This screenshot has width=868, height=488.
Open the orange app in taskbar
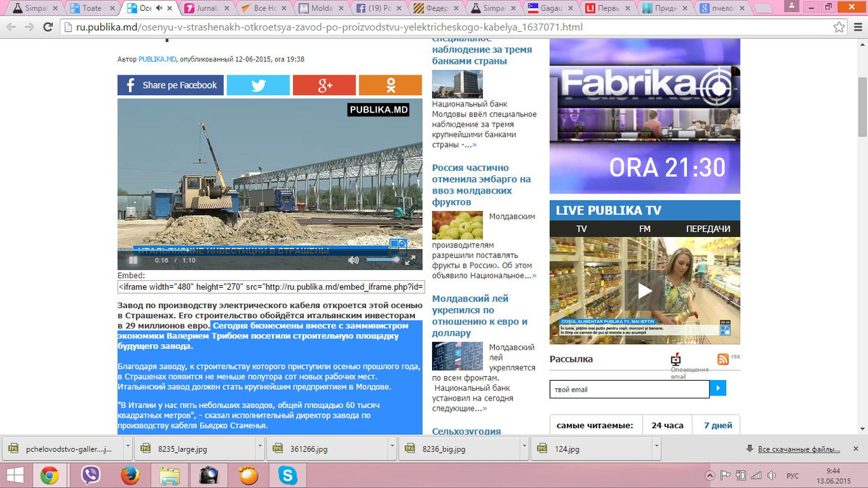click(x=248, y=475)
